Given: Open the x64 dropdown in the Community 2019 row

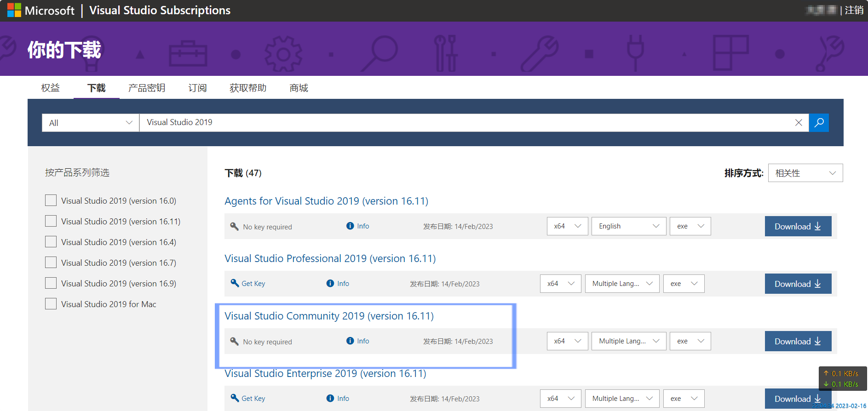Looking at the screenshot, I should point(568,341).
